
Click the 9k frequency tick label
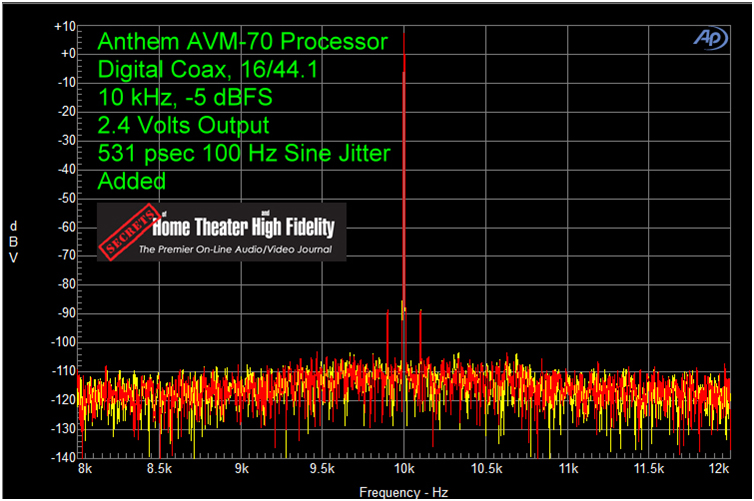[241, 468]
